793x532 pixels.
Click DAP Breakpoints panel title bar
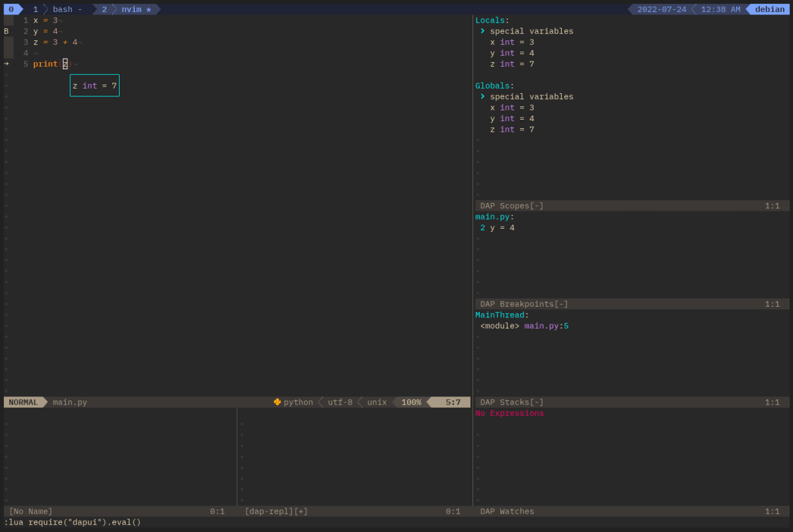(632, 304)
